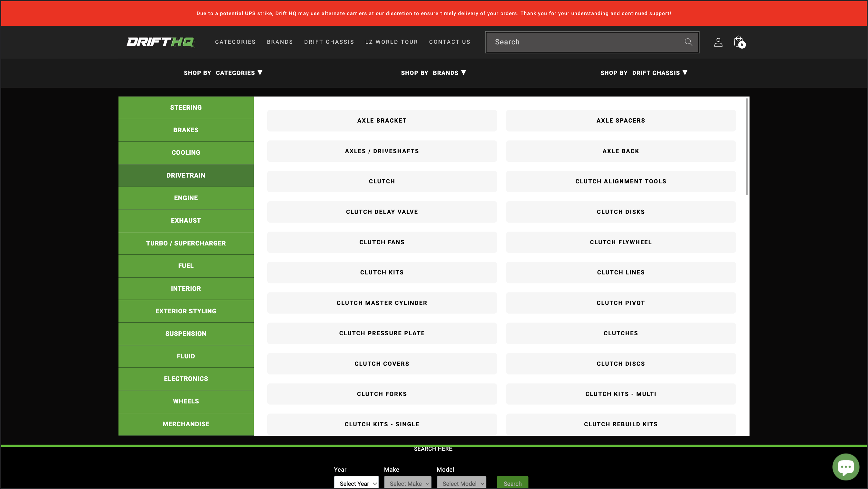Click the search magnifier icon

pyautogui.click(x=688, y=42)
